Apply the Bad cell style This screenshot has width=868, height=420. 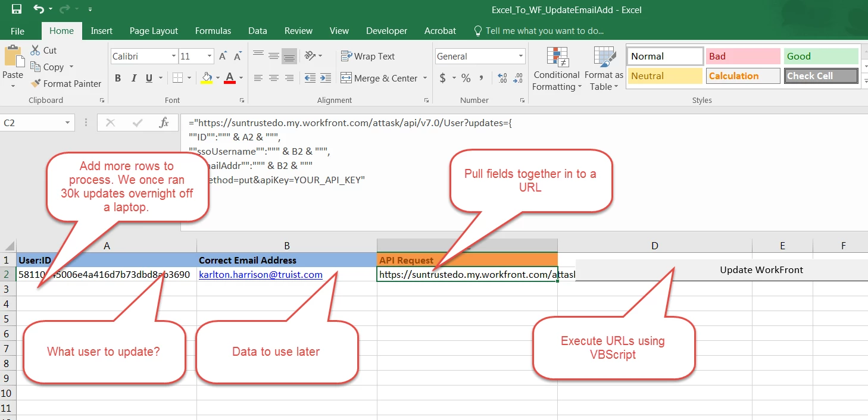click(743, 57)
